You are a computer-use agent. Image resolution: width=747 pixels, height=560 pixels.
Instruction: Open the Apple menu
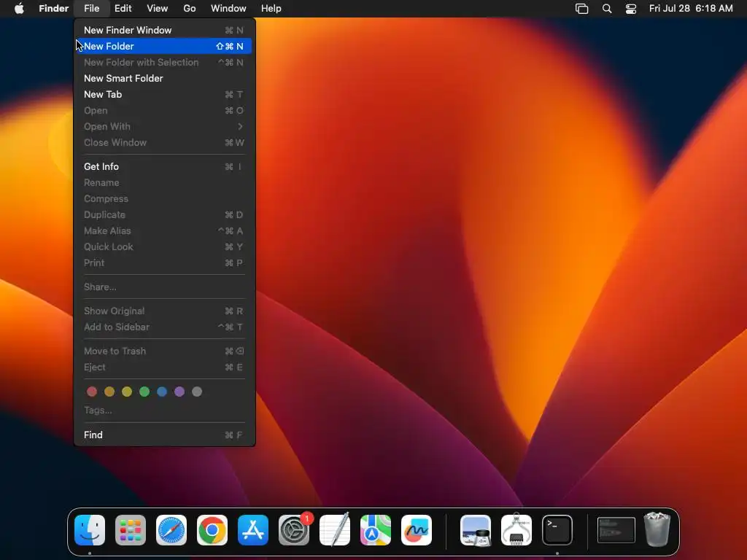[x=19, y=9]
